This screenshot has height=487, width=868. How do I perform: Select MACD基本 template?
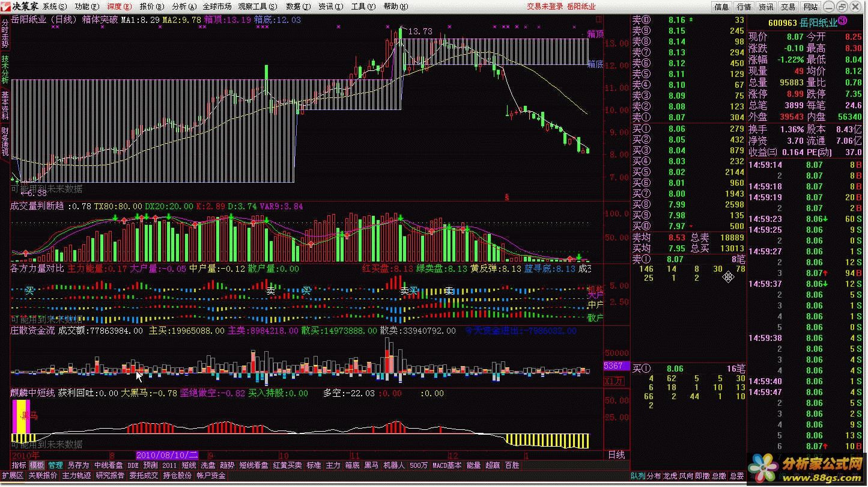(x=448, y=465)
